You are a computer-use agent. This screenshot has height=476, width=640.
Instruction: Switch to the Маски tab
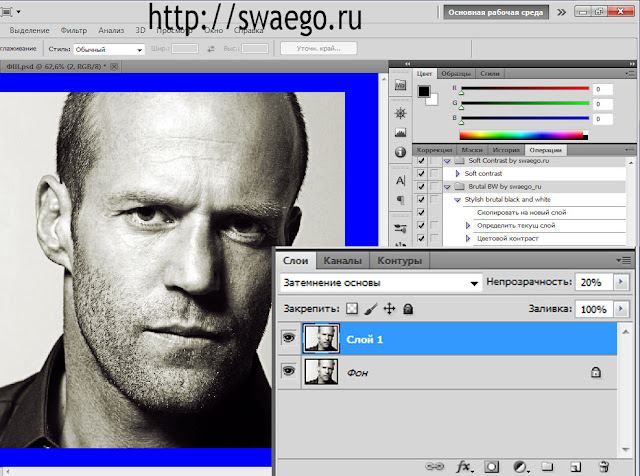472,150
